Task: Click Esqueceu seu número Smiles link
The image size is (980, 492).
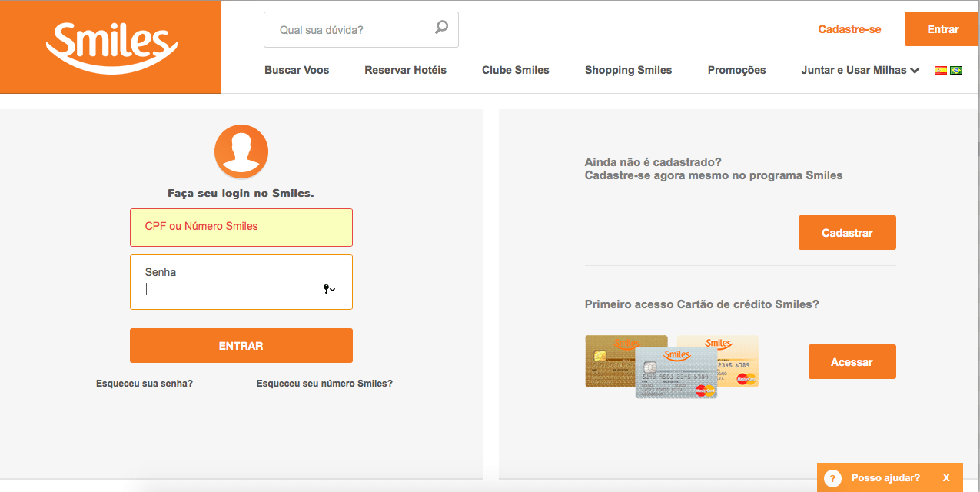Action: (x=324, y=383)
